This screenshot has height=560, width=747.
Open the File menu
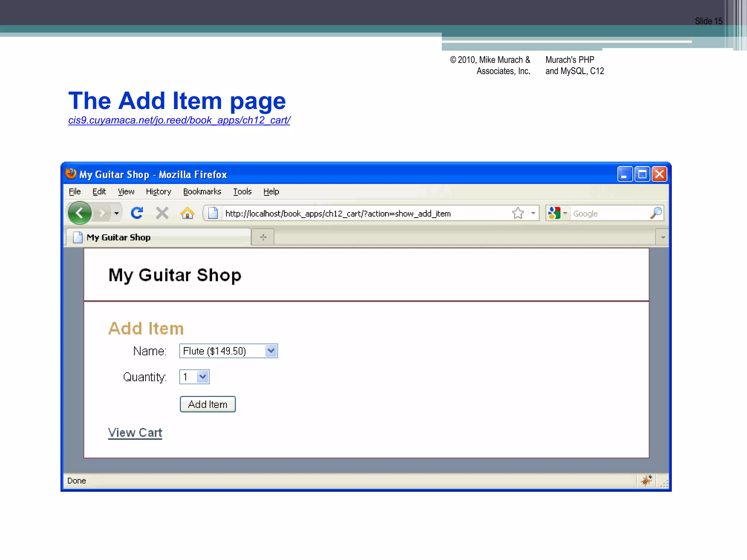point(75,192)
